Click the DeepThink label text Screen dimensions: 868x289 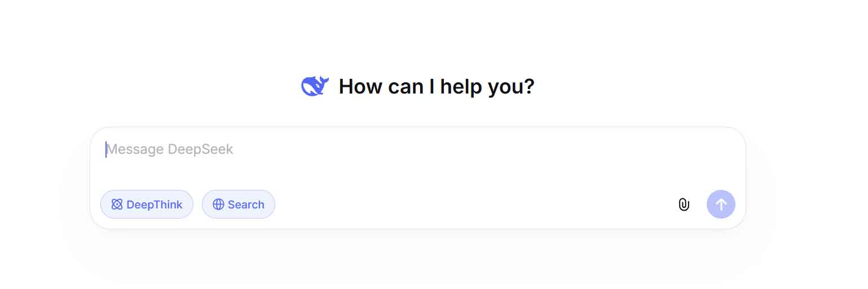pyautogui.click(x=154, y=204)
